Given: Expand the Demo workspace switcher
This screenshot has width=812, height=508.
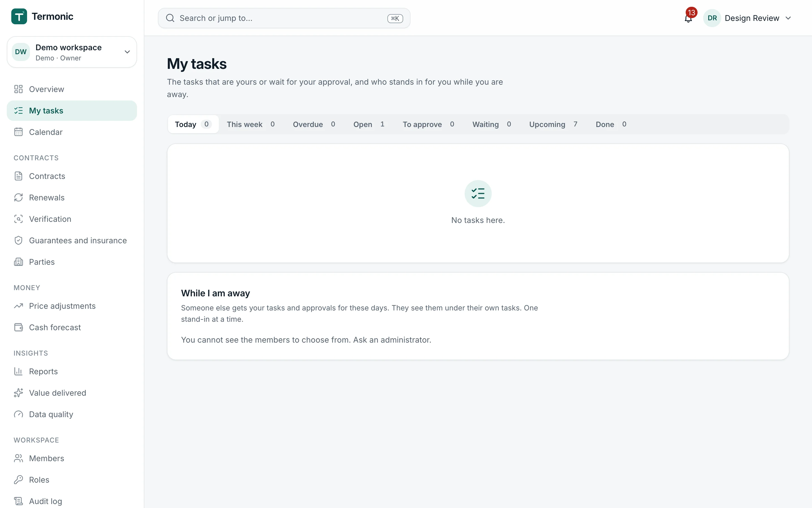Looking at the screenshot, I should click(72, 52).
